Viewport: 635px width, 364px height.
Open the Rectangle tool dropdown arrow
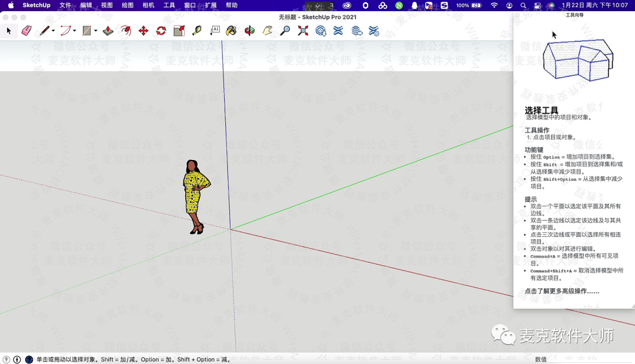click(x=96, y=31)
